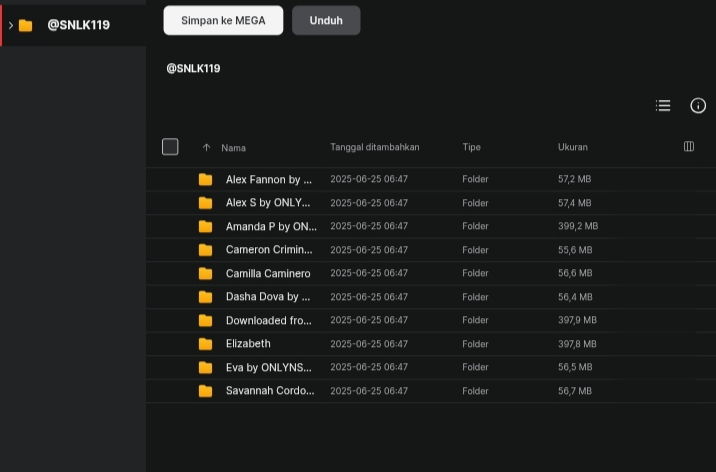Open the info panel icon
The height and width of the screenshot is (472, 716).
coord(698,105)
